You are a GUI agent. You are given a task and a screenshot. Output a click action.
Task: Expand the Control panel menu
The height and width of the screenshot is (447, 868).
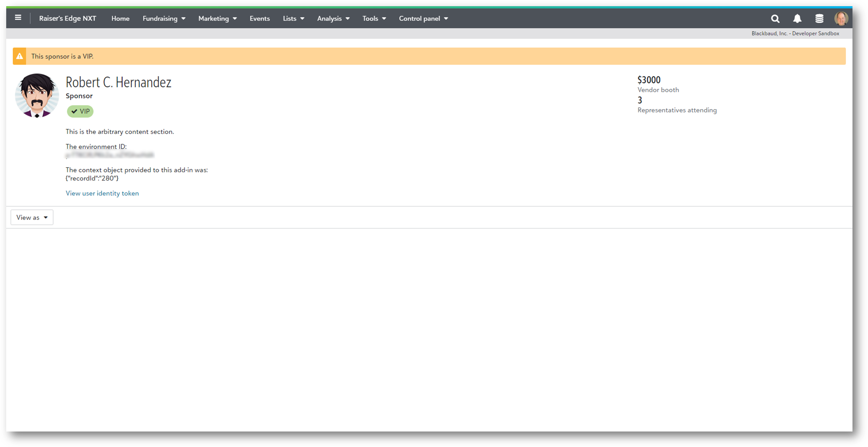(x=423, y=19)
